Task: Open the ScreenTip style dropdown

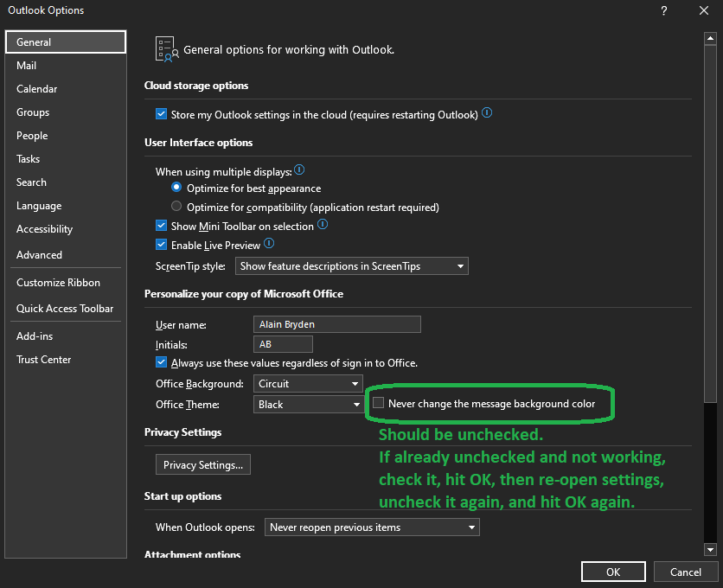Action: tap(352, 266)
